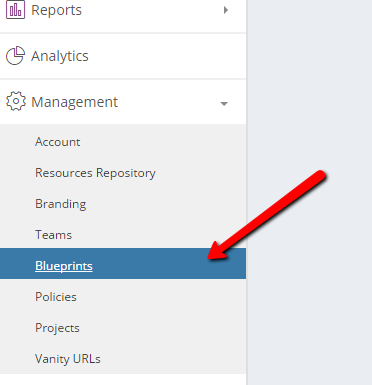Viewport: 372px width, 385px height.
Task: Expand Reports using its right arrow
Action: pyautogui.click(x=226, y=10)
